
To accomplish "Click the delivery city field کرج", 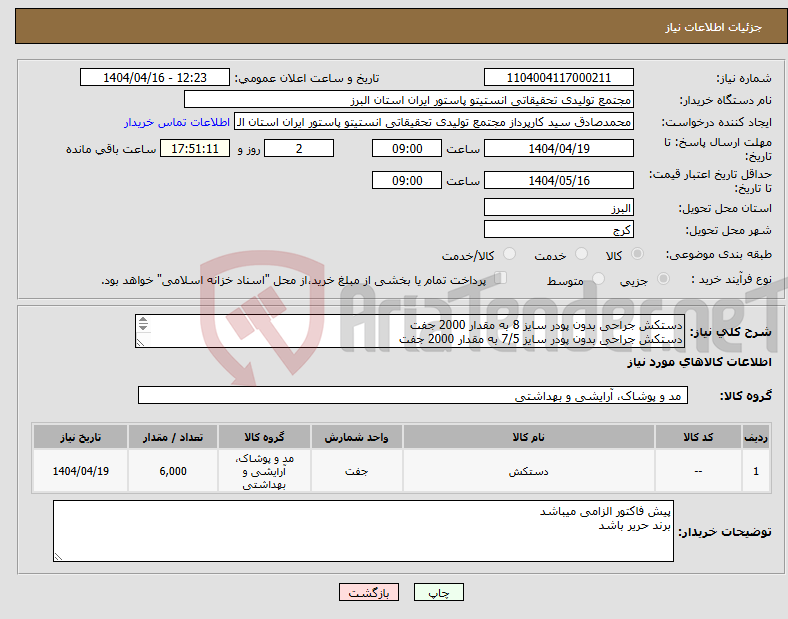I will point(558,230).
